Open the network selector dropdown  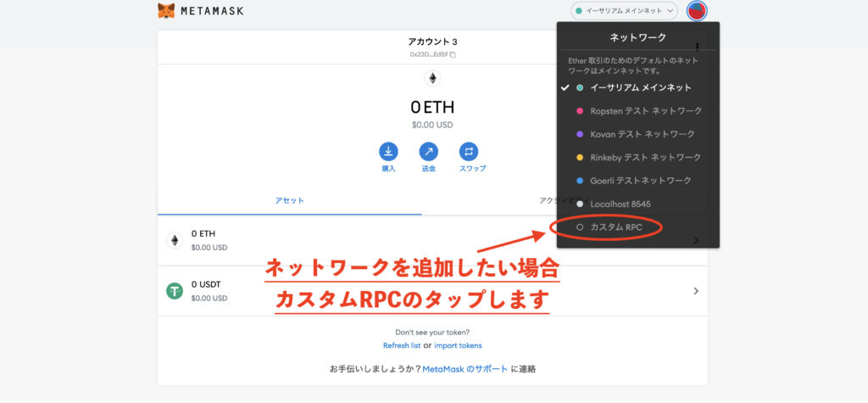pyautogui.click(x=624, y=10)
